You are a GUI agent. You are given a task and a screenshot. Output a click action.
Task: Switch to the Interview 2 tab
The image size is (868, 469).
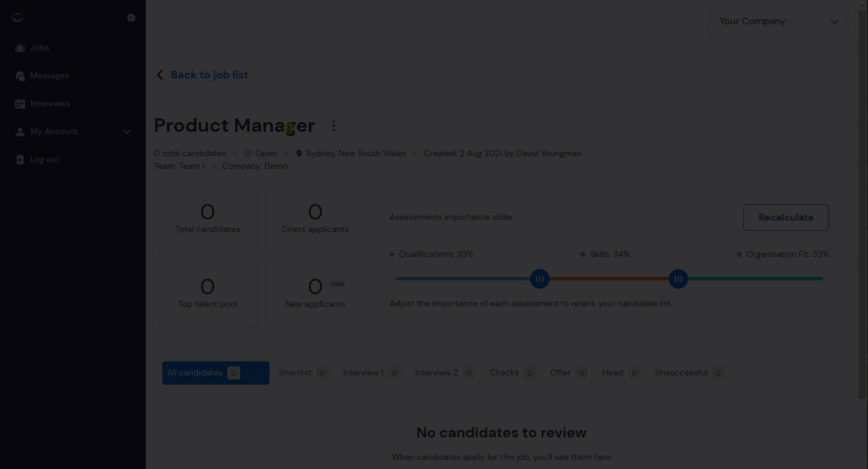pos(444,373)
